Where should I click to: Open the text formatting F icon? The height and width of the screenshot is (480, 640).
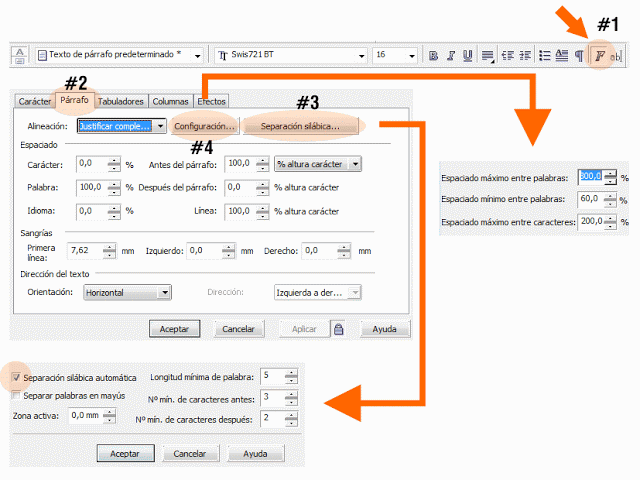tap(600, 56)
